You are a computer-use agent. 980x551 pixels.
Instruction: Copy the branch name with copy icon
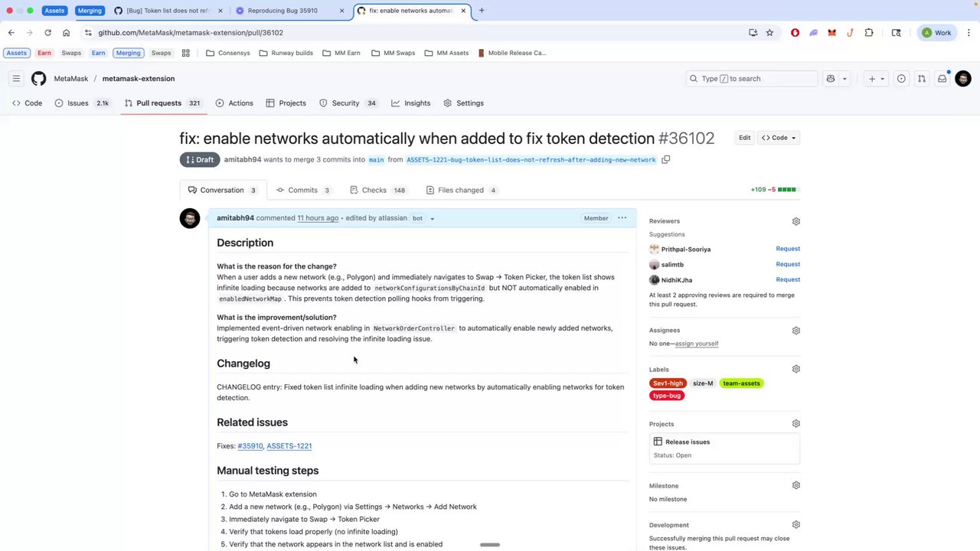pyautogui.click(x=665, y=160)
